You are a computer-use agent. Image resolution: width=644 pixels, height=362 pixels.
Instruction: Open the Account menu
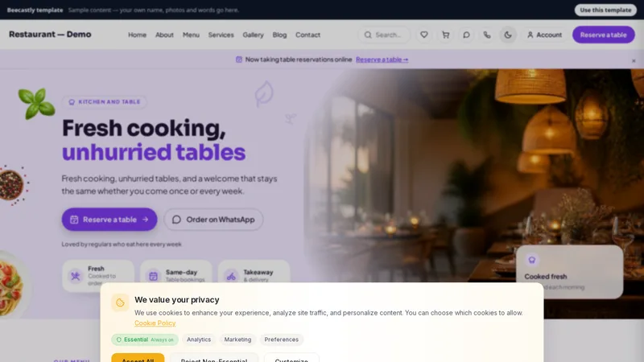tap(545, 35)
